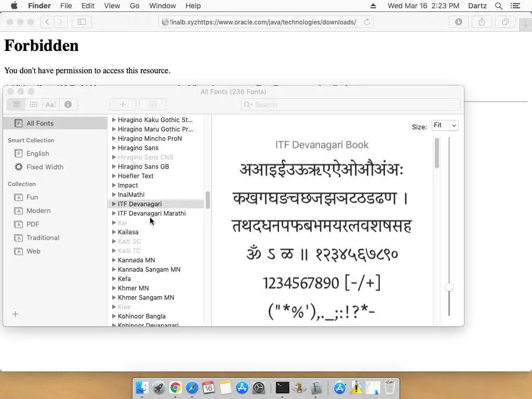Add a font with the plus toolbar button
This screenshot has height=399, width=532.
(123, 104)
